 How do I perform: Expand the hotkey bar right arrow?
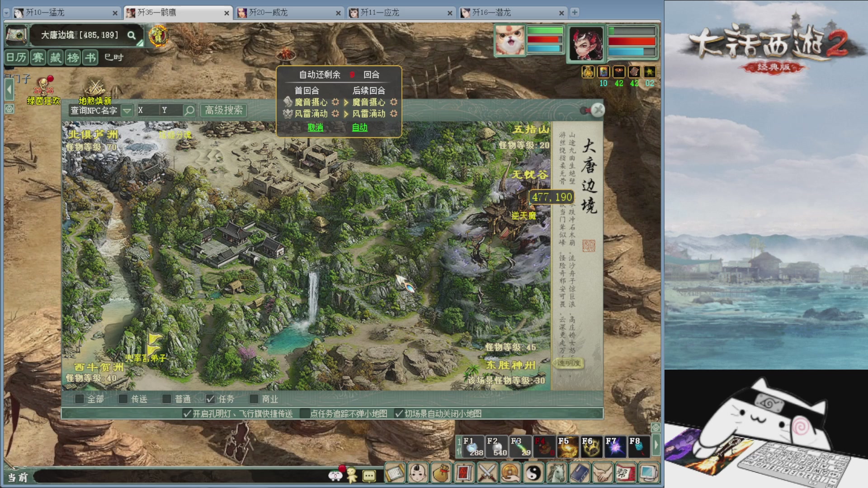click(656, 446)
